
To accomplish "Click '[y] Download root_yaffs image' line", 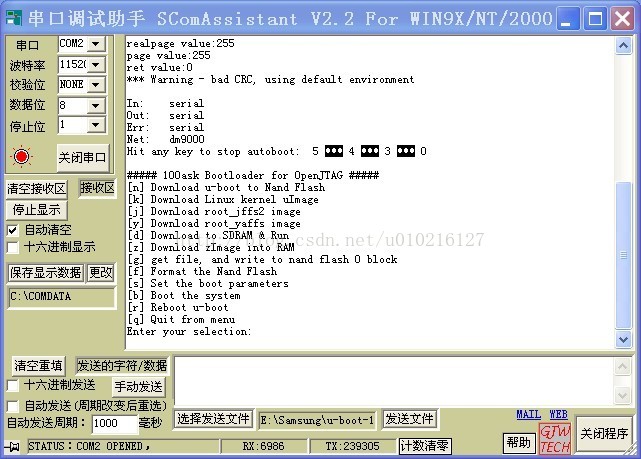I will coord(214,224).
